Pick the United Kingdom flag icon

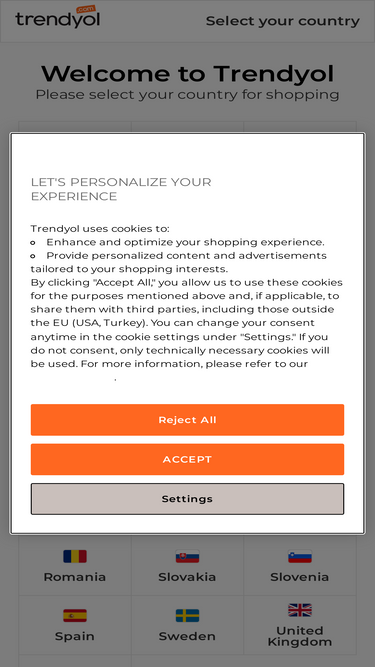[300, 610]
